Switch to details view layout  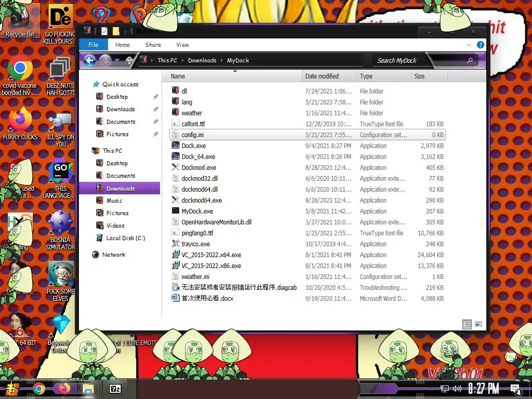[467, 324]
